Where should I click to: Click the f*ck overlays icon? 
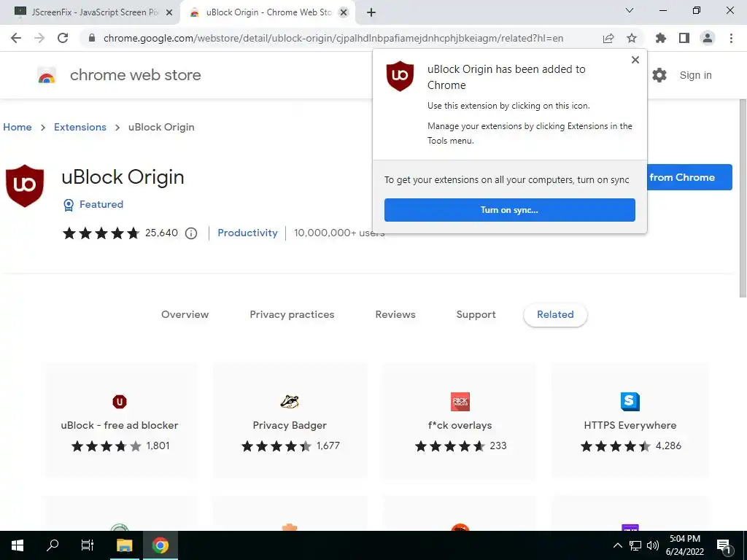(x=460, y=402)
